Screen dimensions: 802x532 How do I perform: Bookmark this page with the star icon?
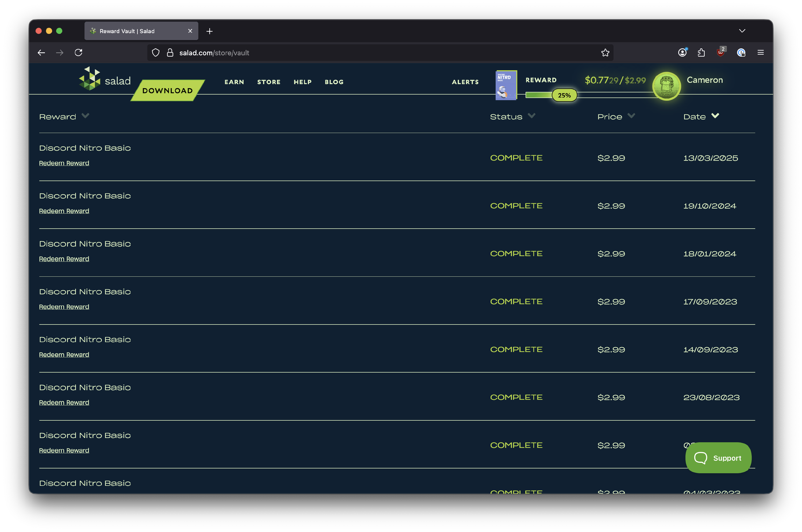pyautogui.click(x=605, y=53)
